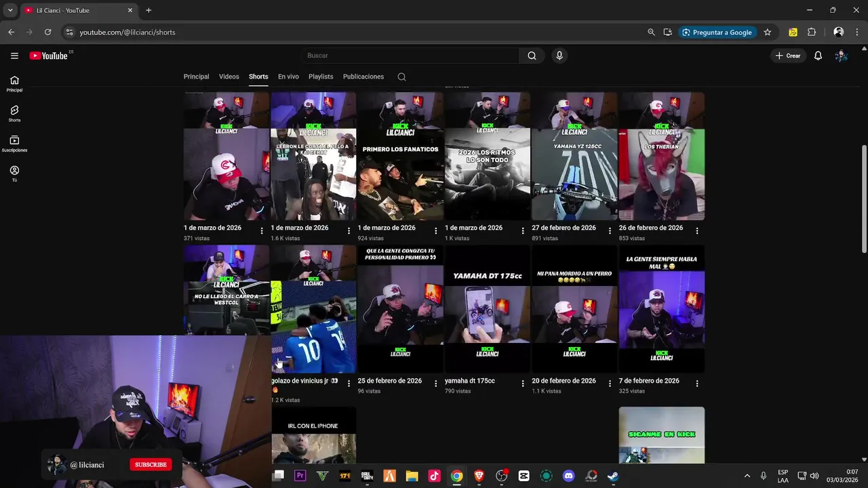Open Suscripciones in the left sidebar
The image size is (868, 488).
click(x=14, y=144)
